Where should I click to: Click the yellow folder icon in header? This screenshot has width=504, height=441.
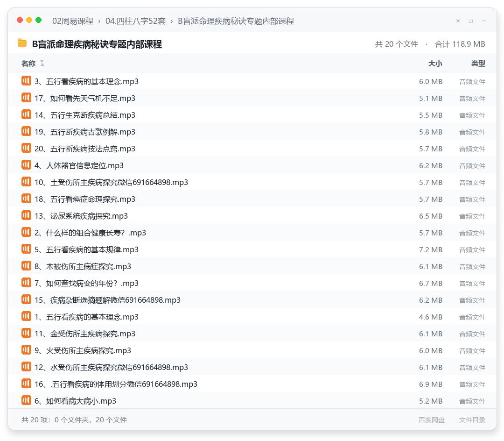point(22,43)
